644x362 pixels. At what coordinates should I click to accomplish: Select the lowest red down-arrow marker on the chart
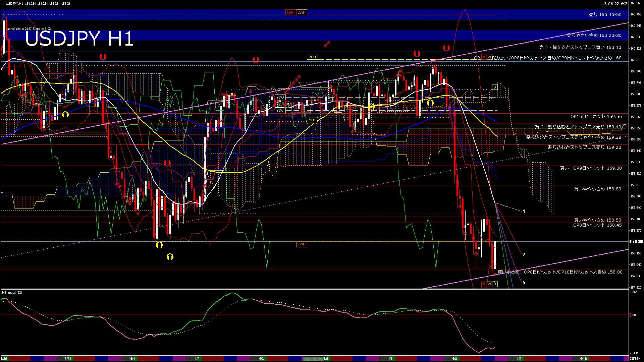(167, 163)
